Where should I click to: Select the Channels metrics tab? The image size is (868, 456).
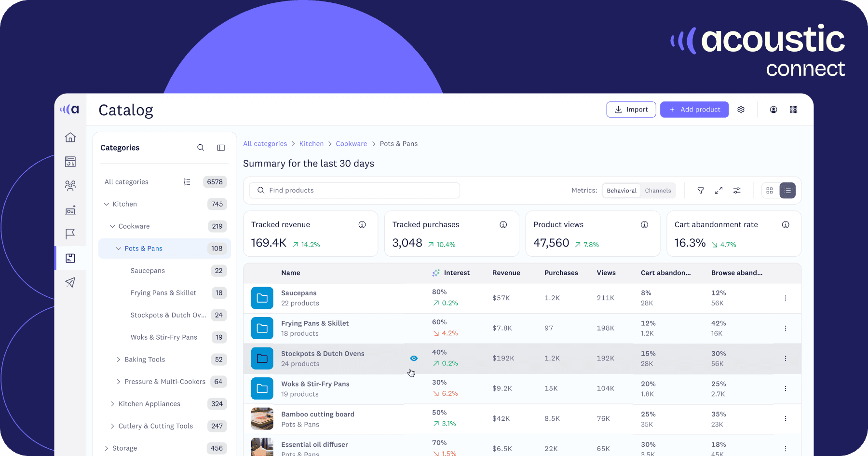658,191
